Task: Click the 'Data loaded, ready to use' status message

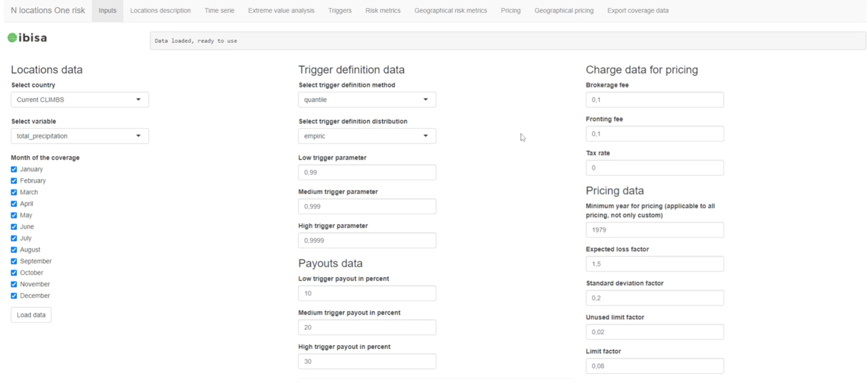Action: click(x=196, y=41)
